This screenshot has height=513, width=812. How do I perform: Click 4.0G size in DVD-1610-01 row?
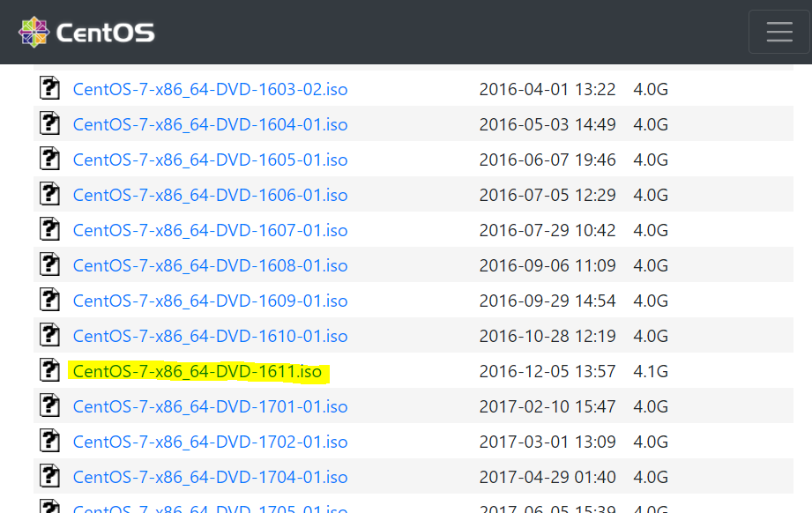651,336
